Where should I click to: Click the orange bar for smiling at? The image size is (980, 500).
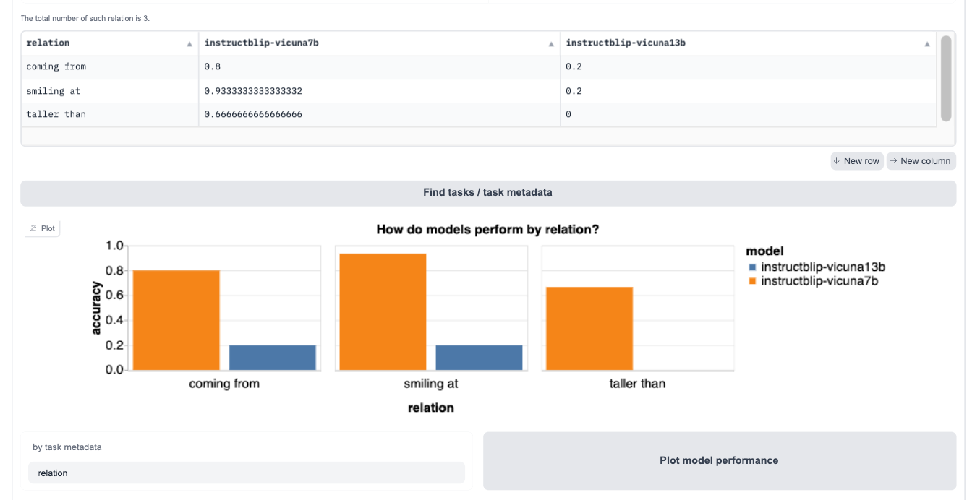[383, 311]
